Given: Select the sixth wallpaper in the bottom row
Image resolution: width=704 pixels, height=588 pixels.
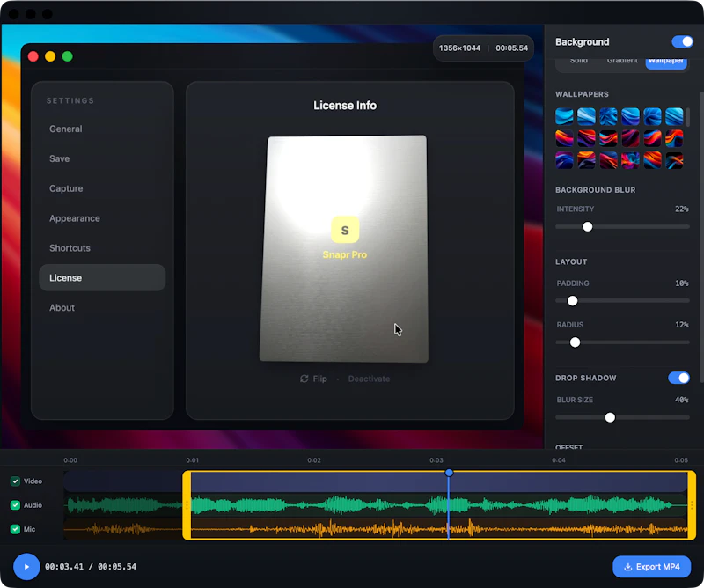Looking at the screenshot, I should pos(674,160).
